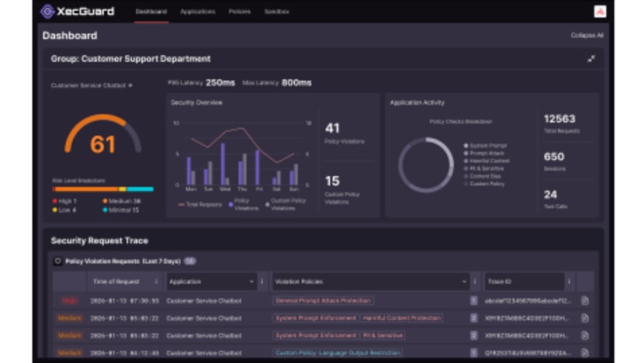The height and width of the screenshot is (363, 644).
Task: Open the Violation Policies filter dropdown
Action: pyautogui.click(x=370, y=282)
